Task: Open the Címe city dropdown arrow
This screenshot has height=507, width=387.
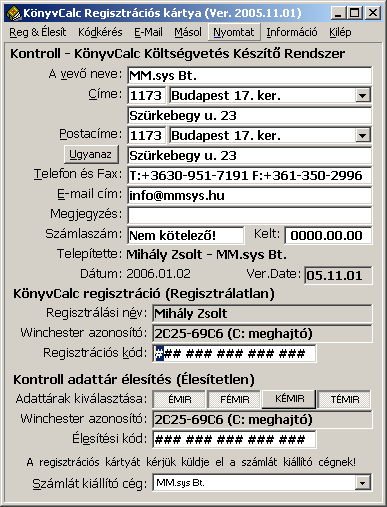Action: point(362,96)
